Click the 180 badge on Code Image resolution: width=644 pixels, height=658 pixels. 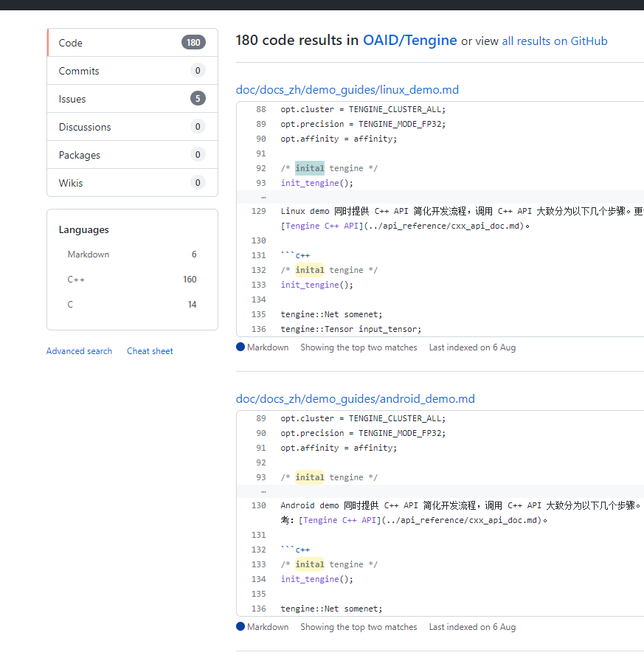[193, 42]
